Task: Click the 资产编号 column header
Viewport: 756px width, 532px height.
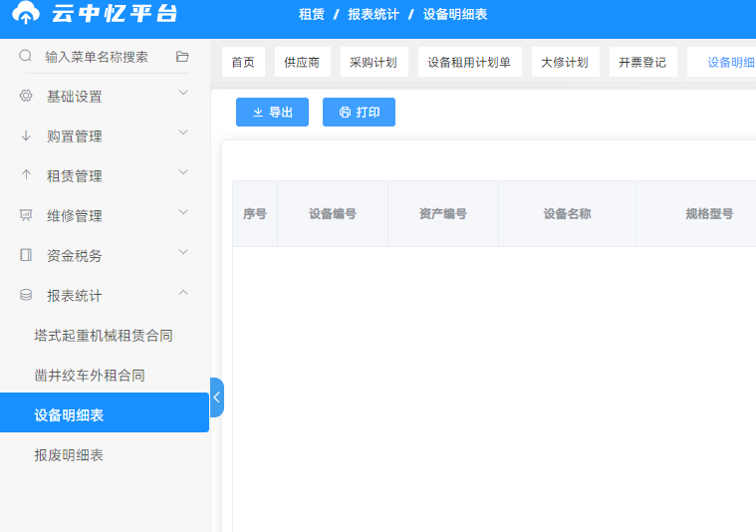Action: tap(443, 213)
